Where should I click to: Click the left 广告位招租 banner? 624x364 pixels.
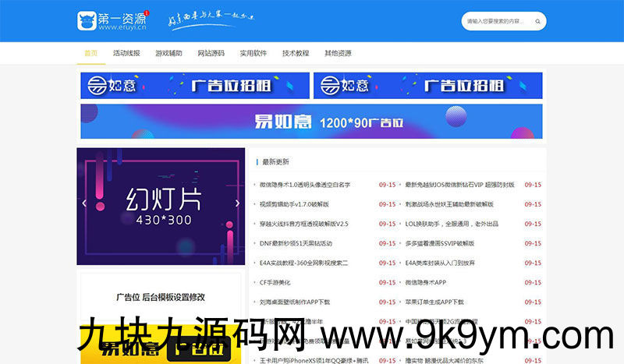pyautogui.click(x=195, y=86)
